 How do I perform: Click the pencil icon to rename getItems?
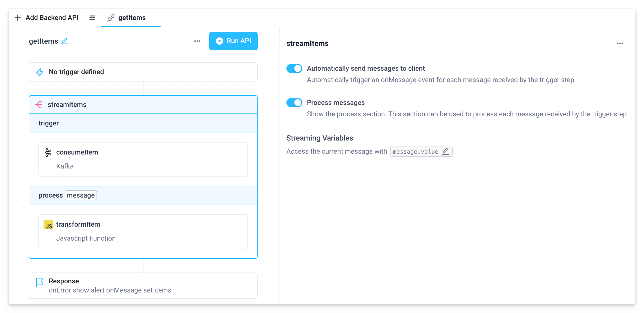tap(65, 41)
